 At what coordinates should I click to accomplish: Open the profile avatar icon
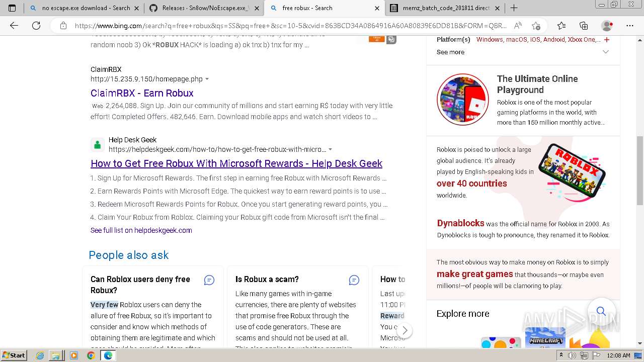click(x=607, y=26)
